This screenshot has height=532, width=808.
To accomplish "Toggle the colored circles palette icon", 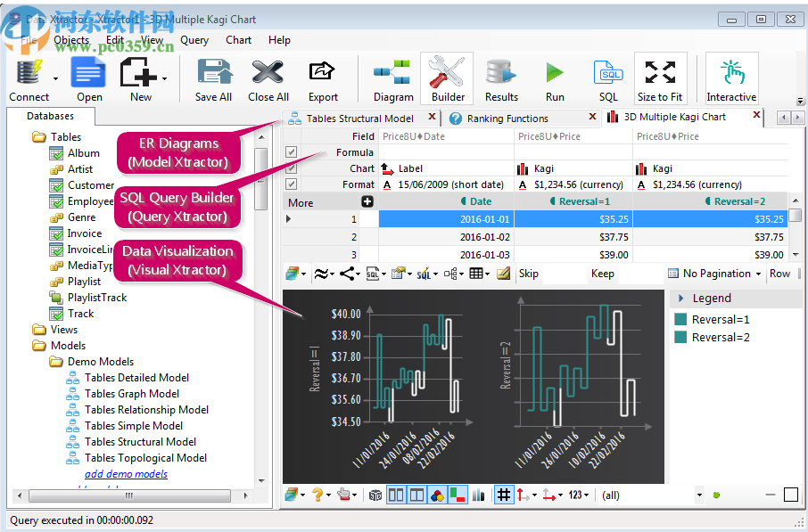I will [x=437, y=495].
